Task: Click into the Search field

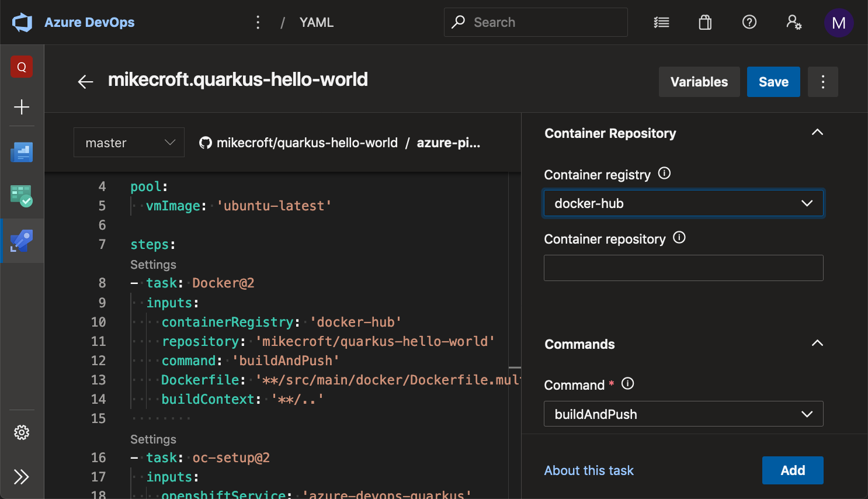Action: tap(536, 22)
